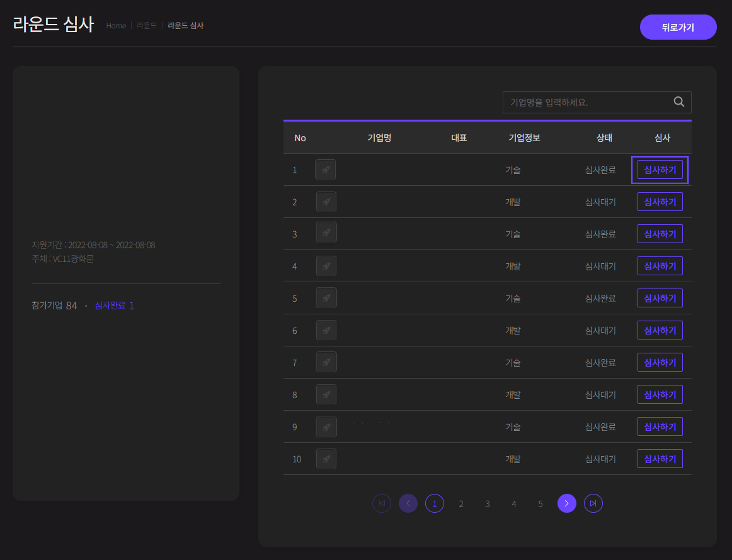Click the search magnifier icon
732x560 pixels.
point(679,102)
